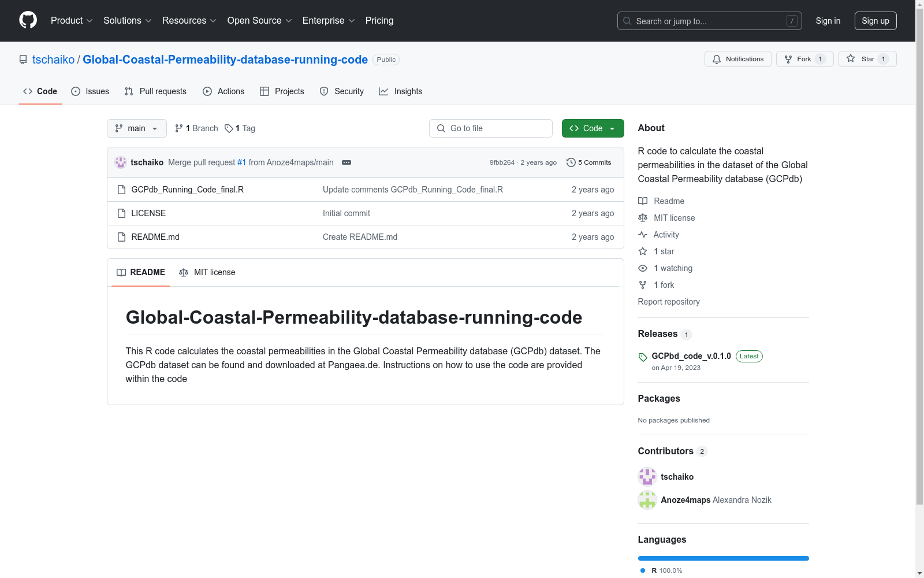Switch to the README tab

(141, 272)
